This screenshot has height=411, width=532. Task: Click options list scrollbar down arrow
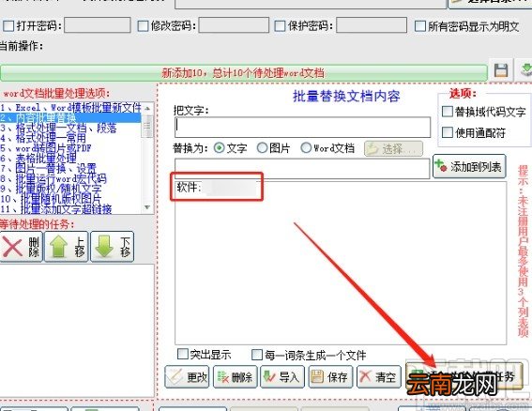[147, 207]
